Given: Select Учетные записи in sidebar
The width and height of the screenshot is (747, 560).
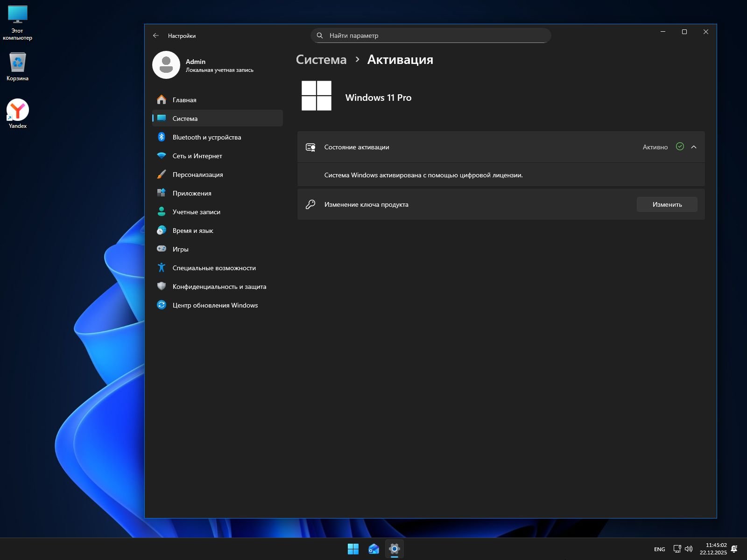Looking at the screenshot, I should click(196, 212).
